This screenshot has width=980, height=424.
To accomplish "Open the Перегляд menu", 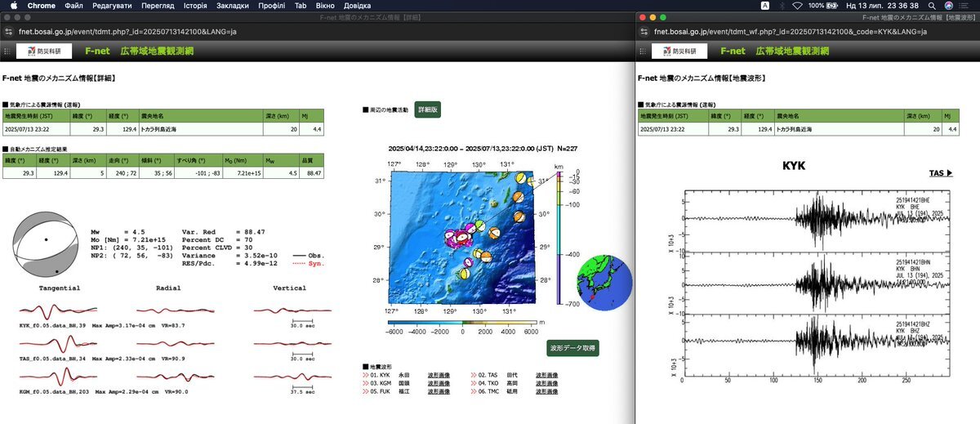I will pyautogui.click(x=156, y=6).
